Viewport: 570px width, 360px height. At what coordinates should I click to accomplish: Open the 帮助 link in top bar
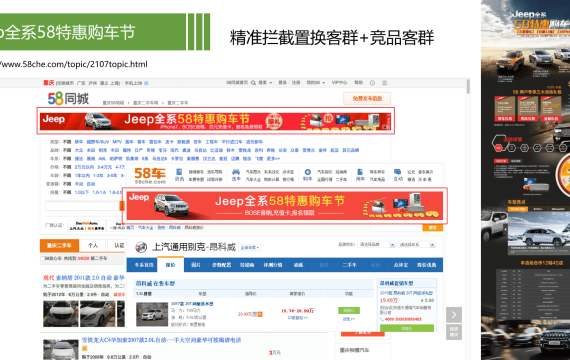point(359,83)
